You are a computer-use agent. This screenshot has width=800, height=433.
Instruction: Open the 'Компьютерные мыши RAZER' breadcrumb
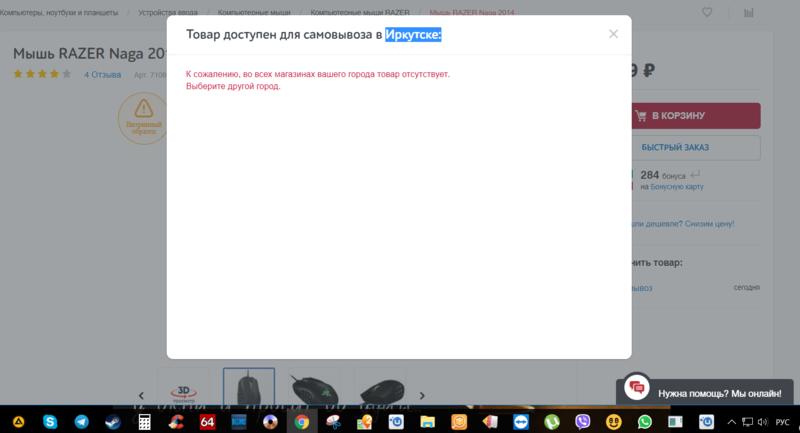point(360,12)
